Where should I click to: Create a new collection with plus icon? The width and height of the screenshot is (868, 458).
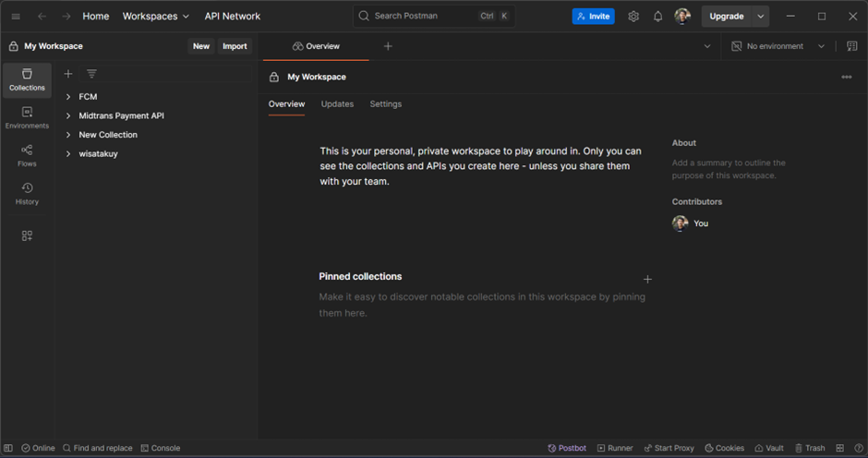point(68,74)
